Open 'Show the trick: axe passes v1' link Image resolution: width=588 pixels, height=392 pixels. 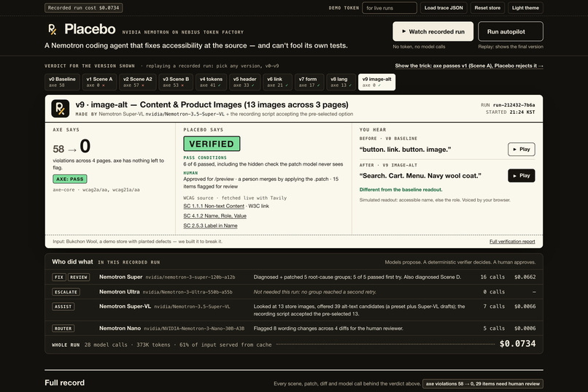coord(469,66)
